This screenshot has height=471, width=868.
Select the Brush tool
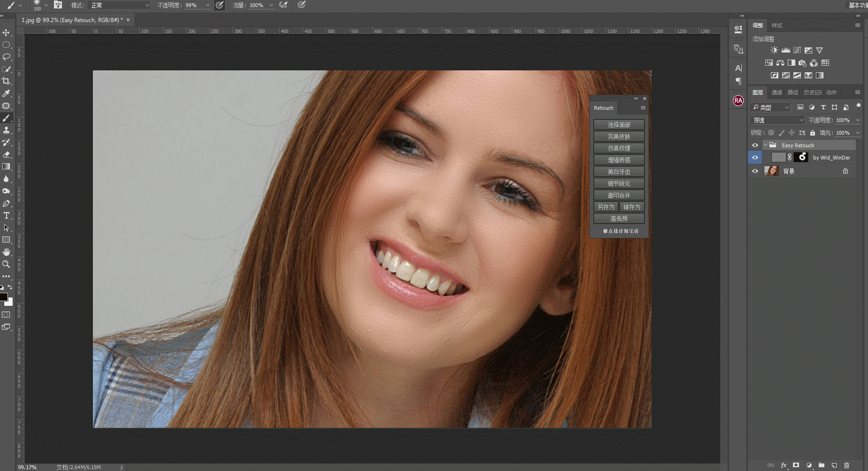click(7, 118)
